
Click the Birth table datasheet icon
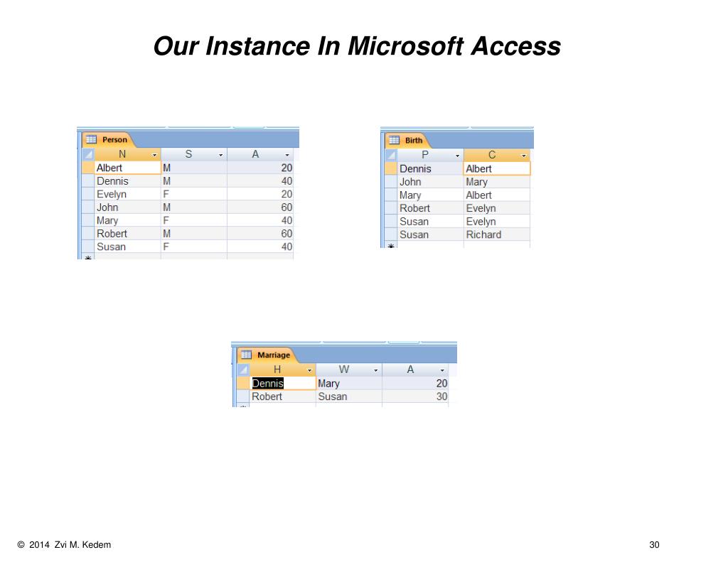(x=394, y=140)
